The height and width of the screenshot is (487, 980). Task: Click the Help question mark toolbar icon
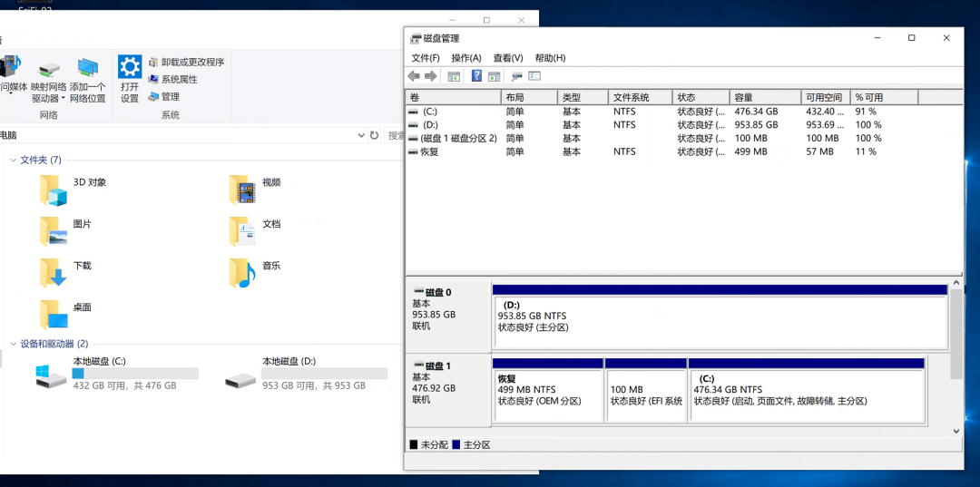coord(476,76)
